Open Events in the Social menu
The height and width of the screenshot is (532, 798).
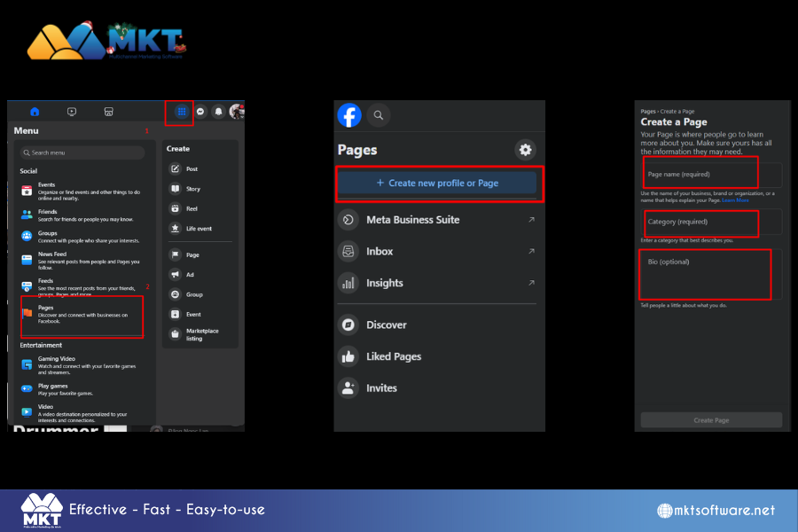82,192
